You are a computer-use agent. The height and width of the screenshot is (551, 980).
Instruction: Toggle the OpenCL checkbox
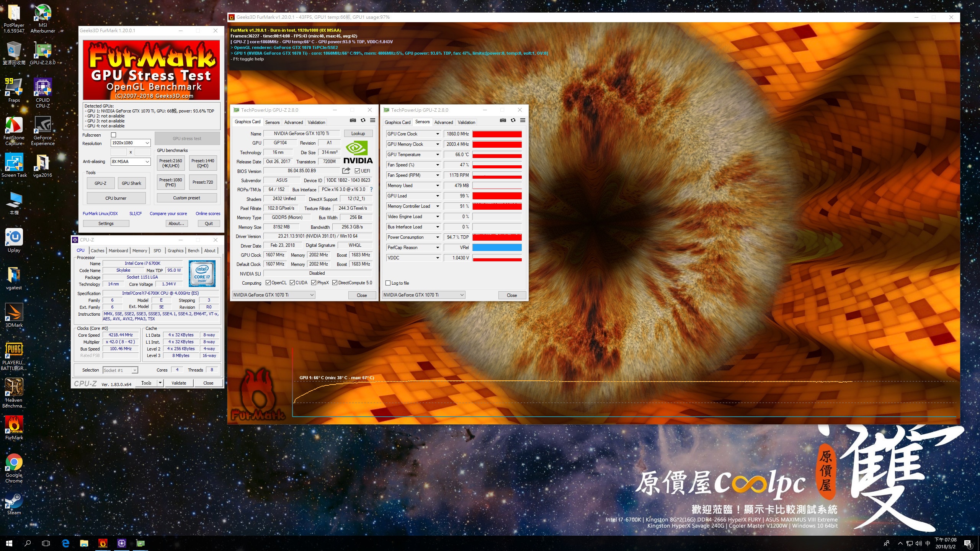[268, 283]
